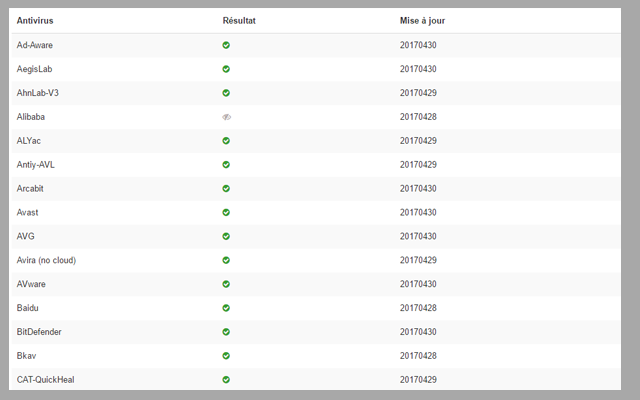Click the Antivirus column header
Screen dimensions: 640x400
coord(35,21)
